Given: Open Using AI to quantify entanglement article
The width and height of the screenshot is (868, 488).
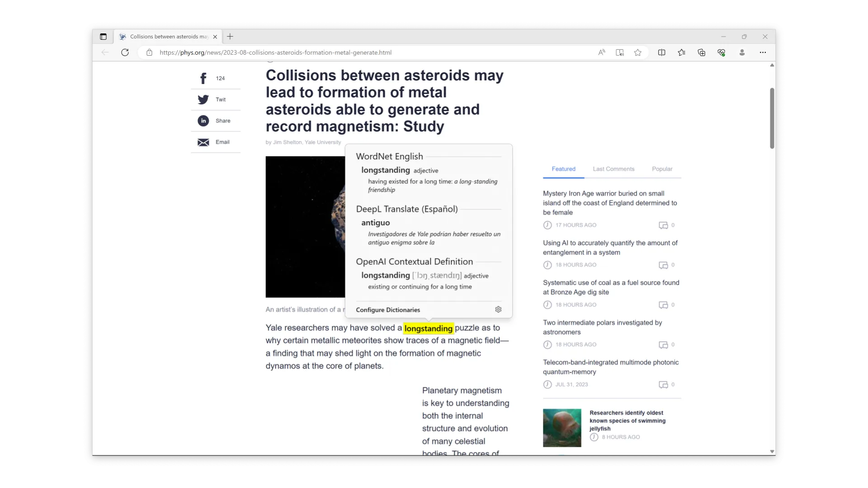Looking at the screenshot, I should tap(610, 248).
